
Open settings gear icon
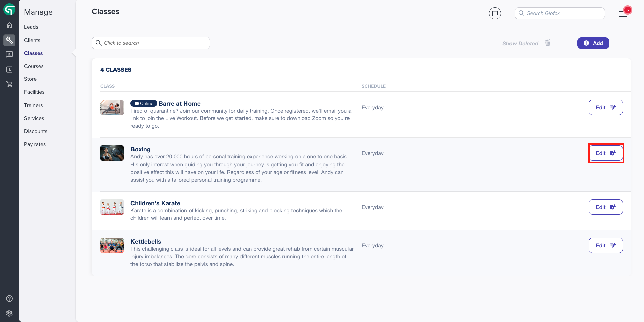click(x=9, y=313)
